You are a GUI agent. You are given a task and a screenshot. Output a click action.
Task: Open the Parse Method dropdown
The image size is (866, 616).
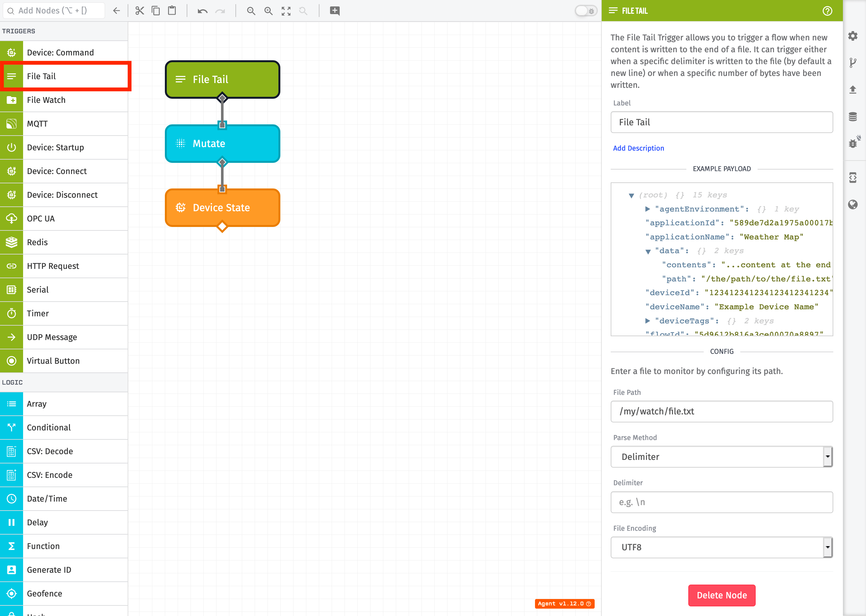pos(721,457)
